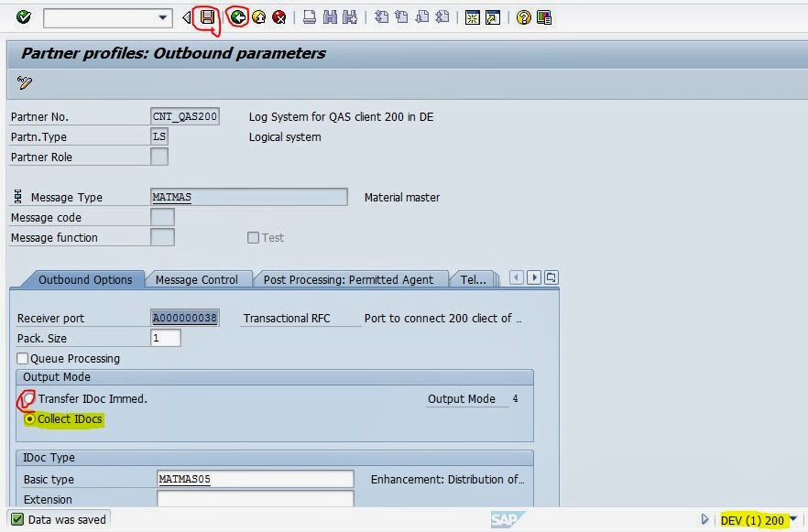Click the Message Type structure icon
Screen dimensions: 808x532
(17, 196)
